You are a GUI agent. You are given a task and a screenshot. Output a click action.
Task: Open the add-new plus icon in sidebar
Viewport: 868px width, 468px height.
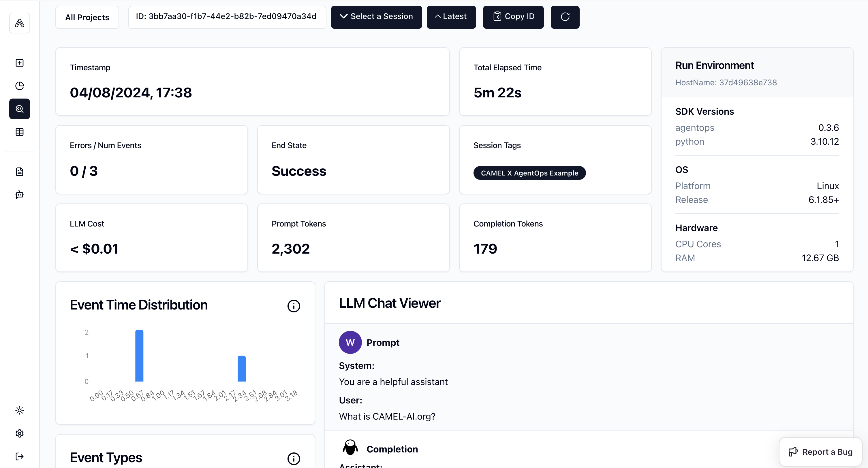point(20,63)
